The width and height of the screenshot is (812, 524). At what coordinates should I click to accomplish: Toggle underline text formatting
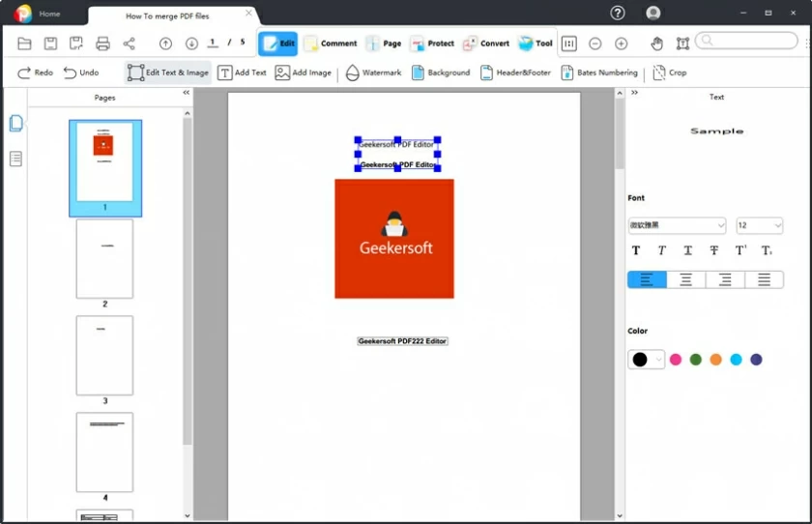[x=687, y=250]
